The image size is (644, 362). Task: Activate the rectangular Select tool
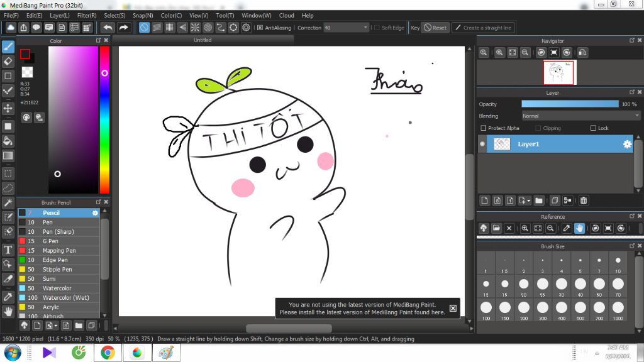8,173
